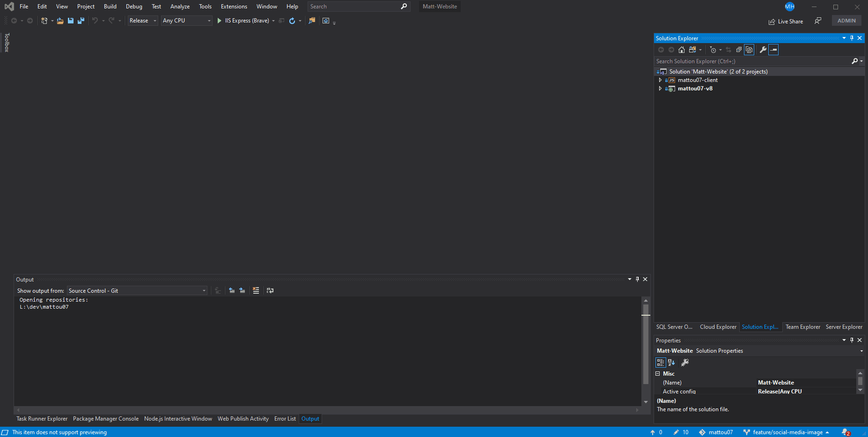Click the Solution Explorer Home icon
The width and height of the screenshot is (868, 437).
pos(682,50)
